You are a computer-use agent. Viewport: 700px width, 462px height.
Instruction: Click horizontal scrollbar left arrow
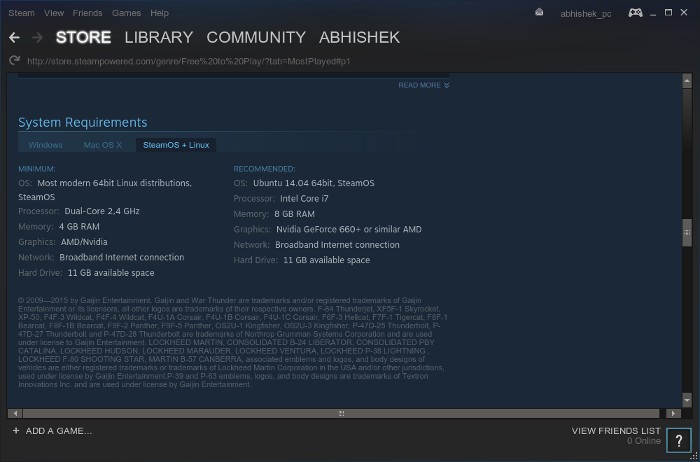point(15,414)
